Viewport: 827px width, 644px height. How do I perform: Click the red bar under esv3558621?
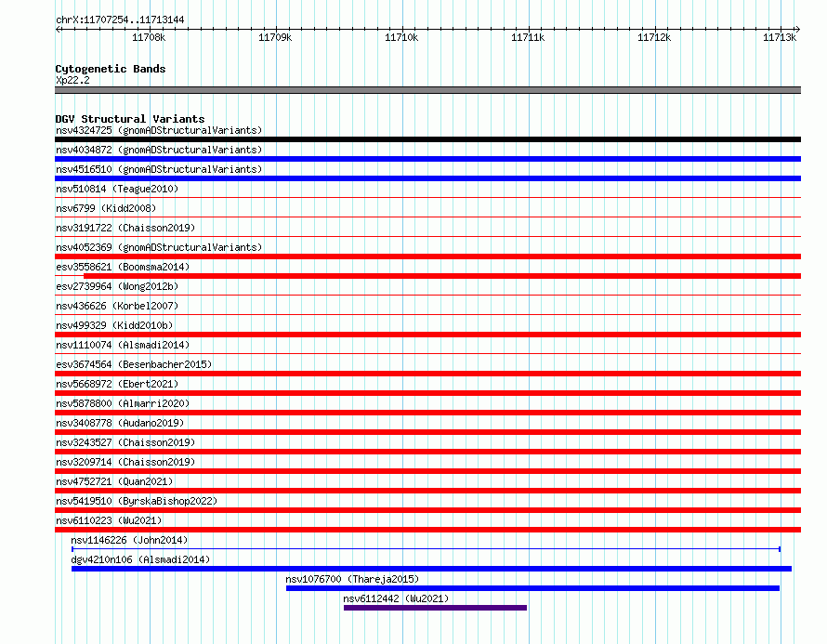(442, 276)
